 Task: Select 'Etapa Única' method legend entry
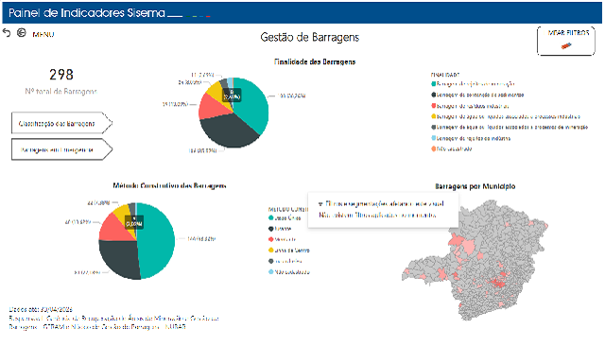(x=285, y=218)
